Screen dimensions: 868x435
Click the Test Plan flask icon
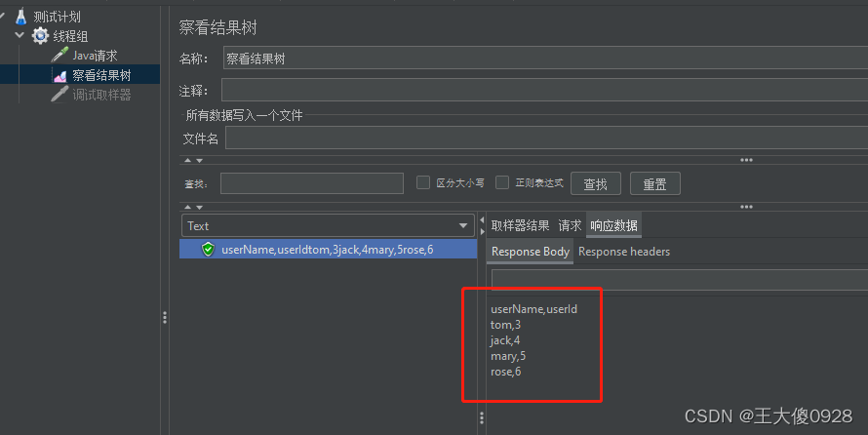tap(20, 17)
